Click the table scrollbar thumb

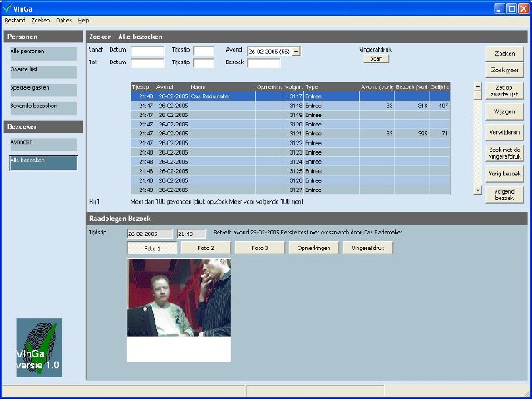477,96
